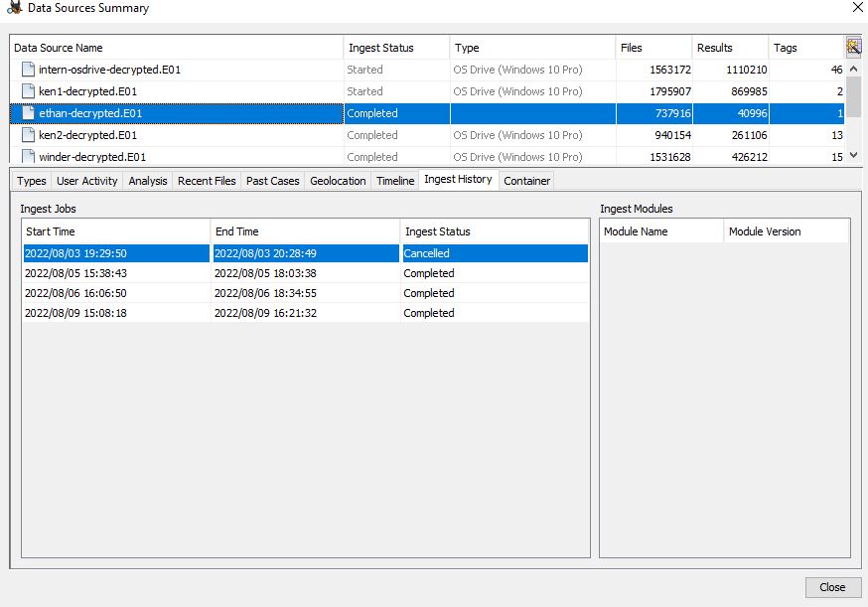
Task: Switch to the Container tab
Action: [x=526, y=180]
